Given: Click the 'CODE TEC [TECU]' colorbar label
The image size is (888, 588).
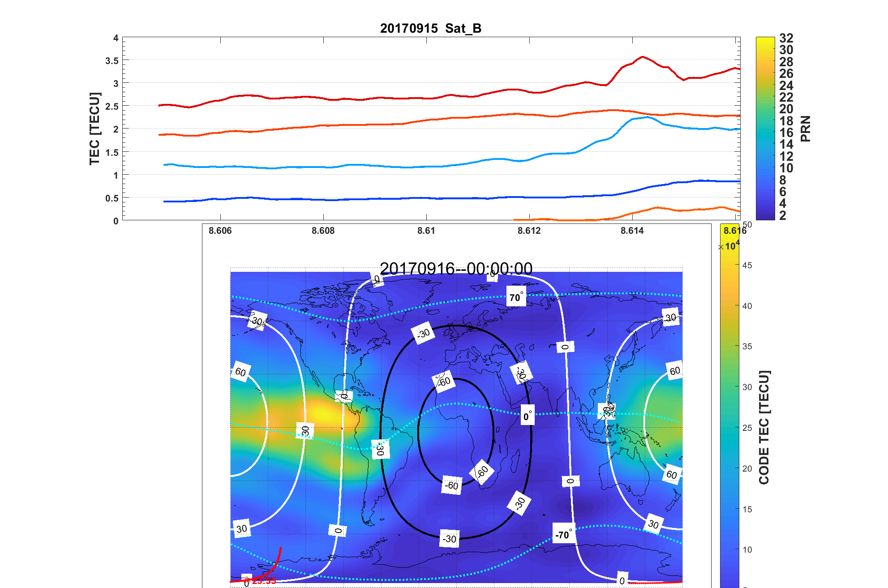Looking at the screenshot, I should tap(764, 427).
